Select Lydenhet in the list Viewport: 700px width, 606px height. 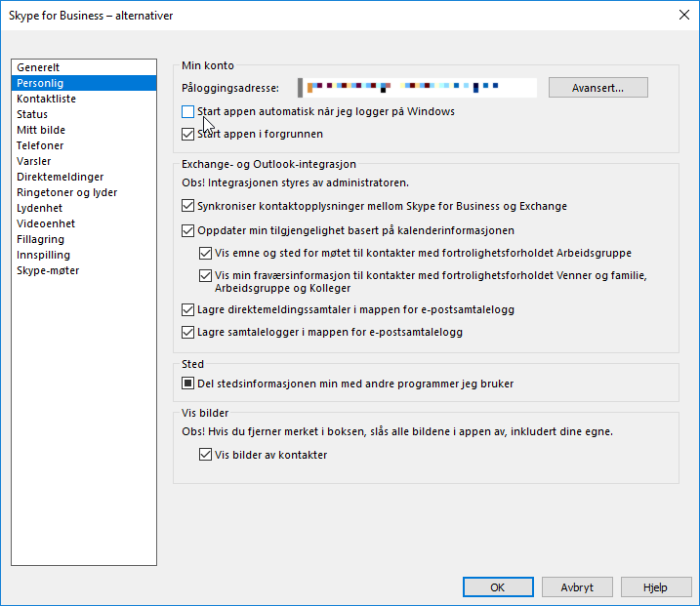pyautogui.click(x=84, y=208)
